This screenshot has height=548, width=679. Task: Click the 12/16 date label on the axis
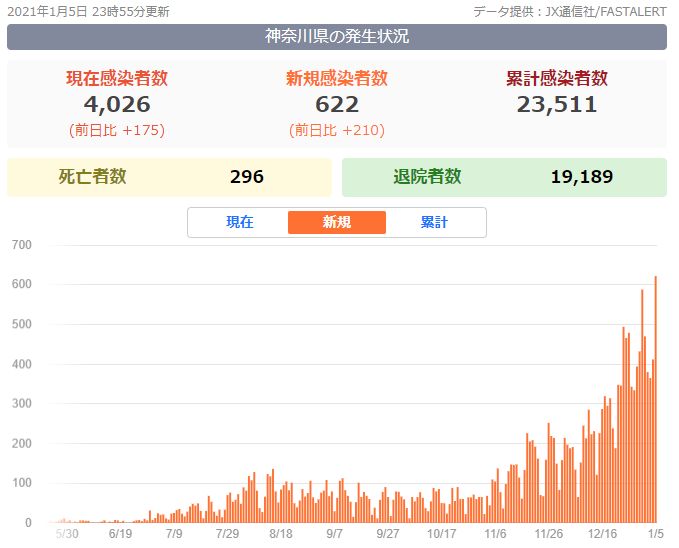point(602,534)
